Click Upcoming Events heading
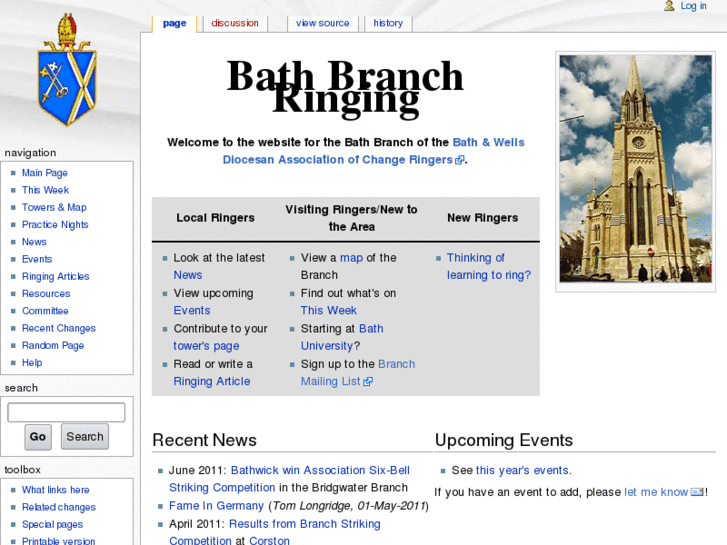The width and height of the screenshot is (727, 545). click(504, 440)
